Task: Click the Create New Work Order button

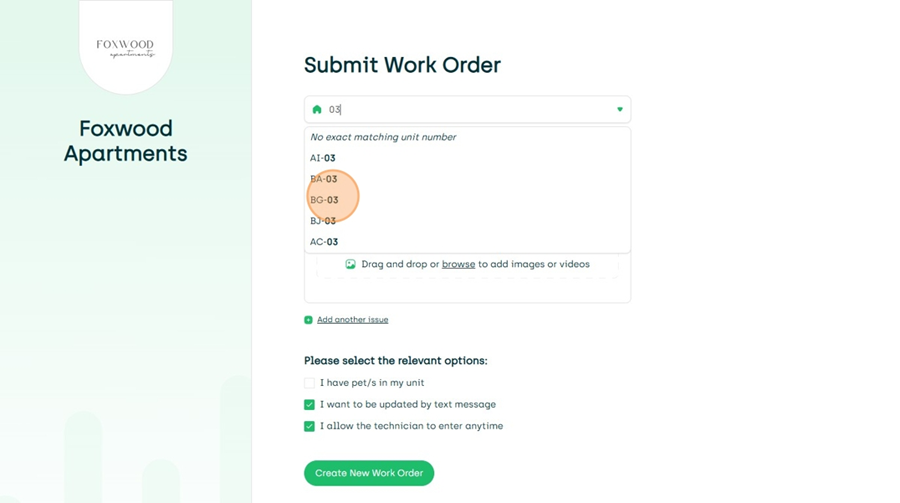Action: click(x=369, y=473)
